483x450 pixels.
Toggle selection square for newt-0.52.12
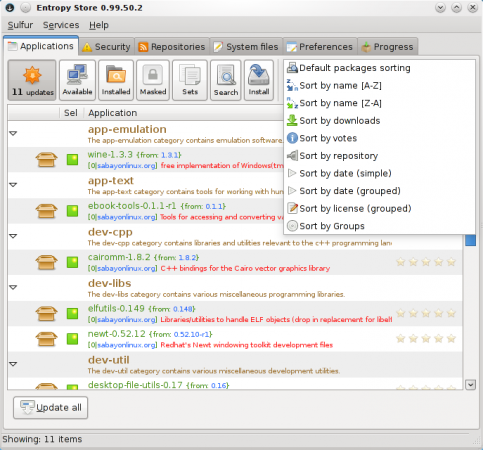[72, 339]
